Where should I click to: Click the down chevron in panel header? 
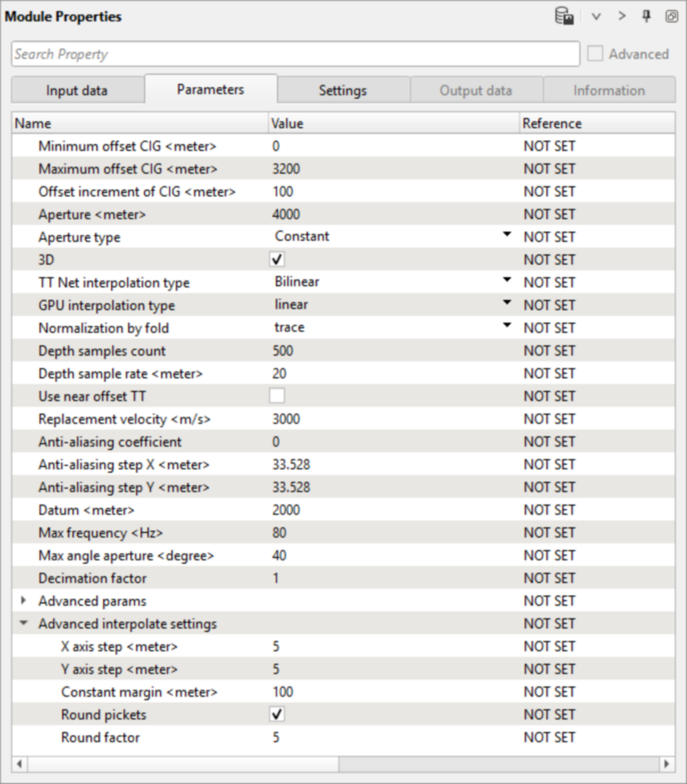pyautogui.click(x=596, y=16)
